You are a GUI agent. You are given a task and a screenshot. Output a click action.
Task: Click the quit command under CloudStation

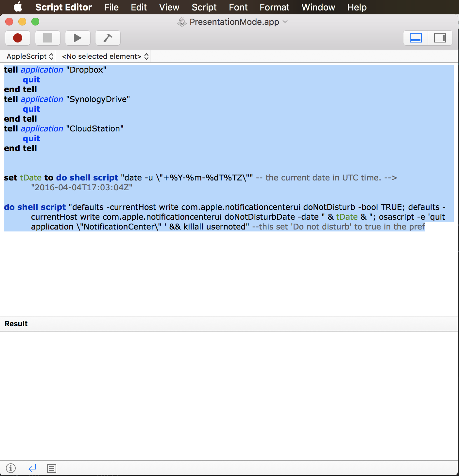(31, 138)
